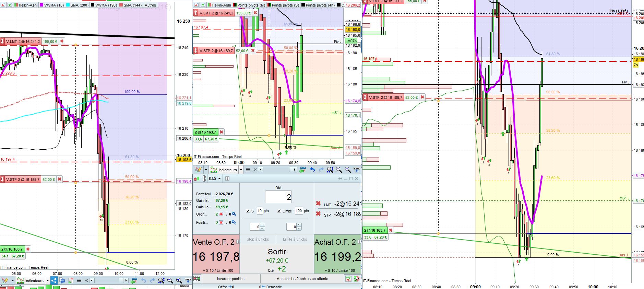Open drawing tools in left chart toolbar
Screen dimensions: 644x289
4,280
